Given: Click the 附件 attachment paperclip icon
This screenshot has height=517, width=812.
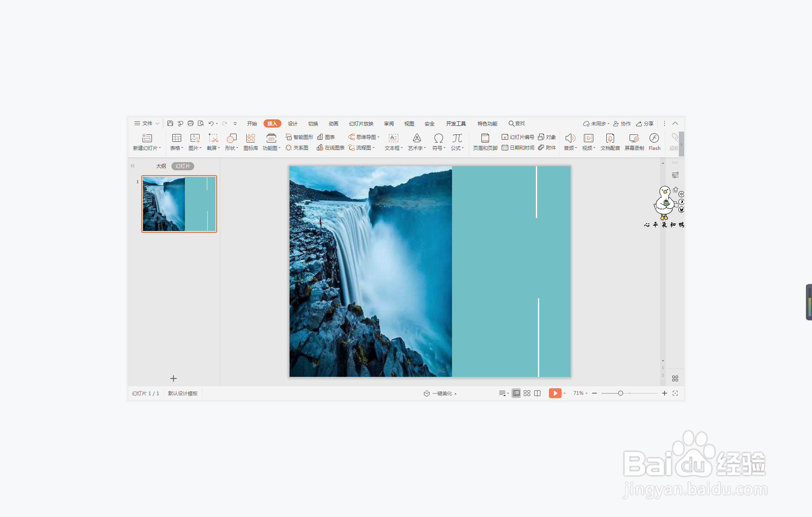Looking at the screenshot, I should pos(541,147).
